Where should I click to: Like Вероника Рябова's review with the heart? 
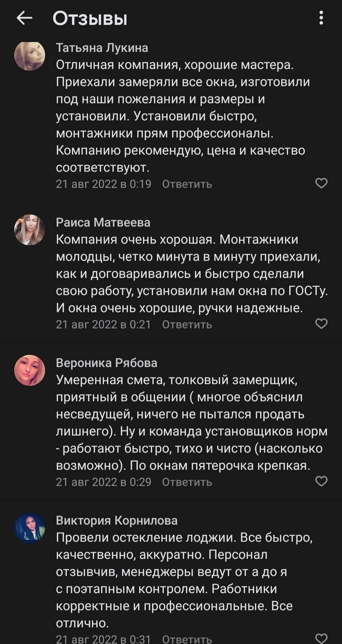pos(321,481)
